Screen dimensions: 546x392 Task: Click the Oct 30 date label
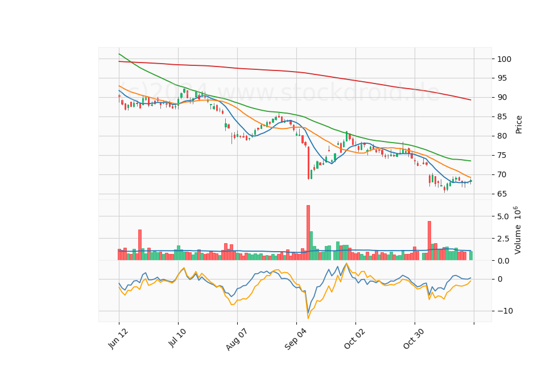coord(414,339)
